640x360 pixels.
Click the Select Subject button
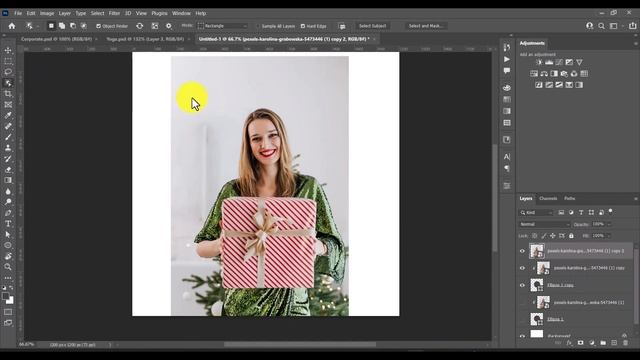pyautogui.click(x=372, y=26)
